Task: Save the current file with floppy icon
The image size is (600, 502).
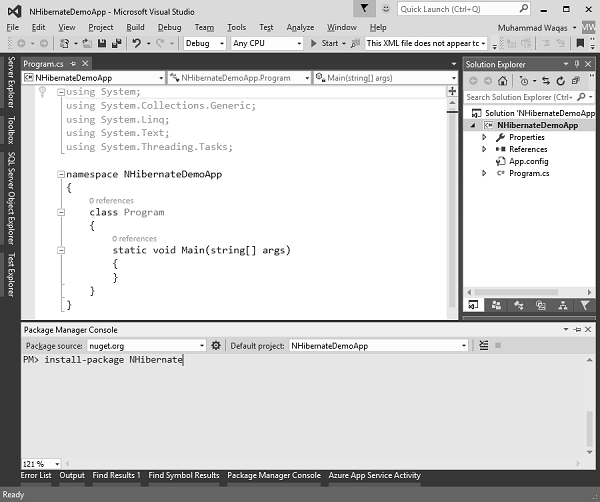Action: [x=102, y=43]
